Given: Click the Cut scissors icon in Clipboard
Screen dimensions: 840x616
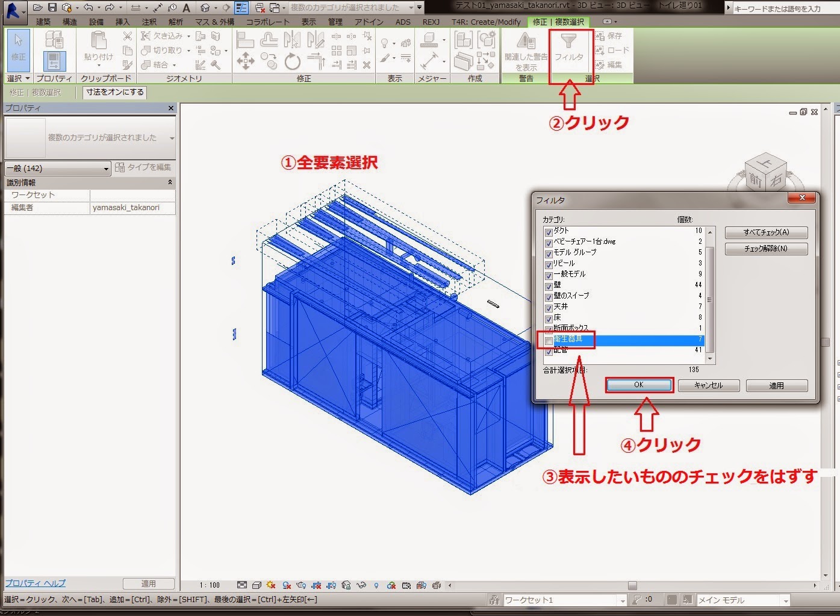Looking at the screenshot, I should pos(128,36).
